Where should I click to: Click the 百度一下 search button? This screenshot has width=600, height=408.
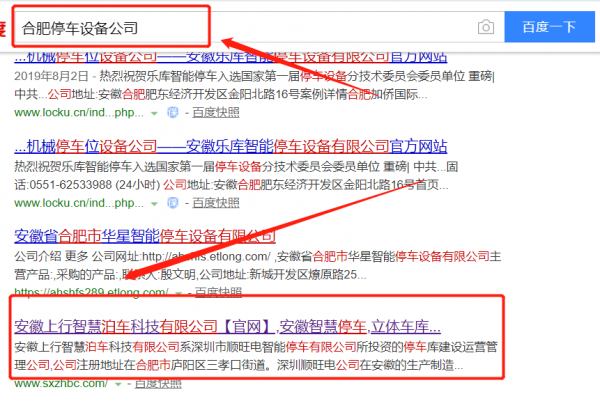[x=549, y=26]
